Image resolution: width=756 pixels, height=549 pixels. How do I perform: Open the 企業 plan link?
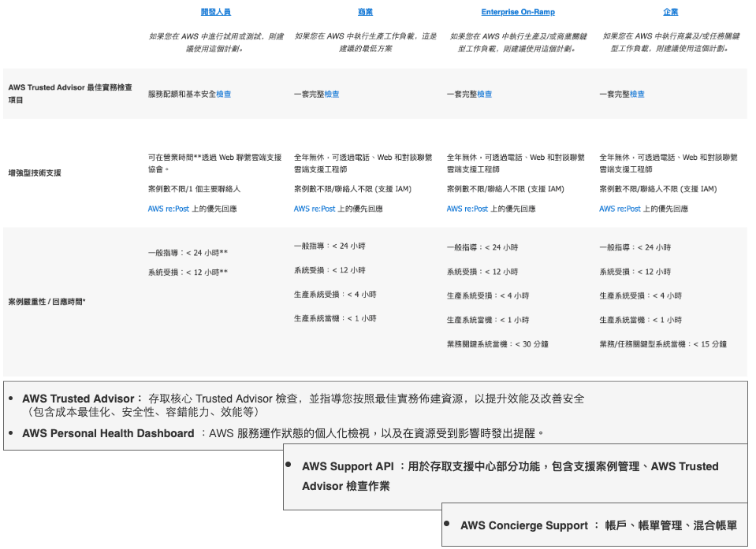[x=671, y=13]
